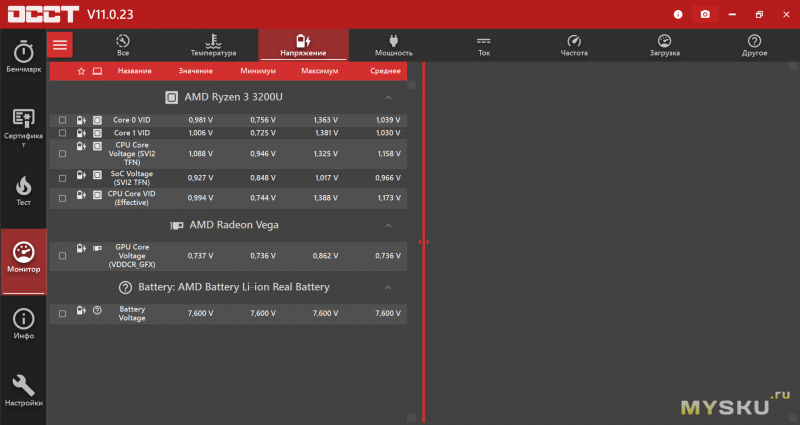800x425 pixels.
Task: Open the Сертификат section in sidebar
Action: tap(23, 128)
